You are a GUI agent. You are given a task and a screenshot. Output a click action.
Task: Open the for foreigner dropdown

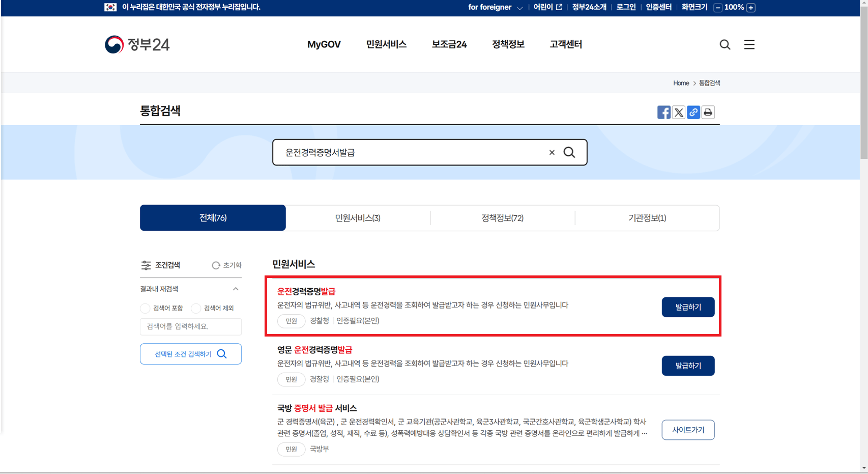coord(495,8)
